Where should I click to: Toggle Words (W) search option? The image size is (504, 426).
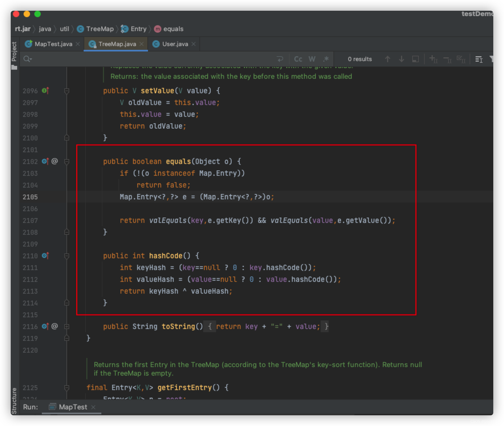(312, 59)
